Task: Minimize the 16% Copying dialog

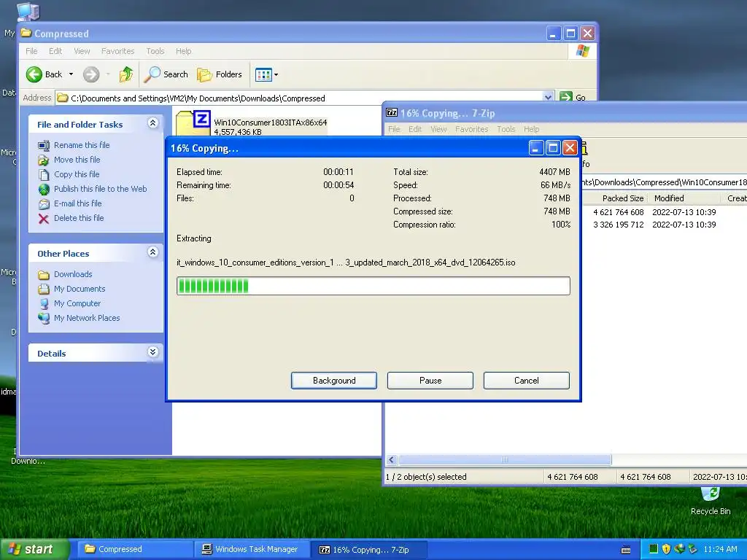Action: (x=536, y=148)
